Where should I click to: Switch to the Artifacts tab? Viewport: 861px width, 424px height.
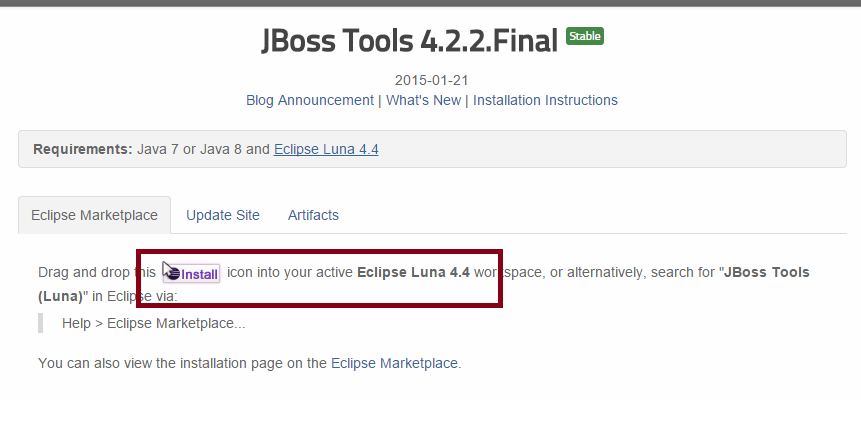click(313, 215)
